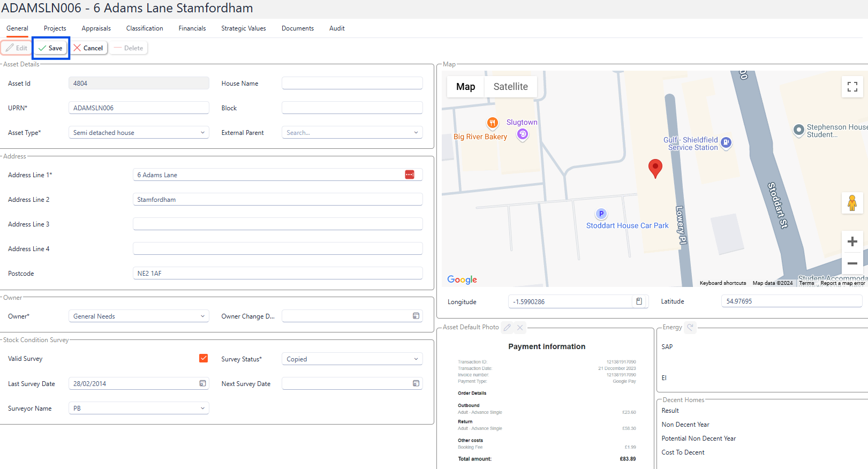Refresh the Energy panel

tap(690, 327)
